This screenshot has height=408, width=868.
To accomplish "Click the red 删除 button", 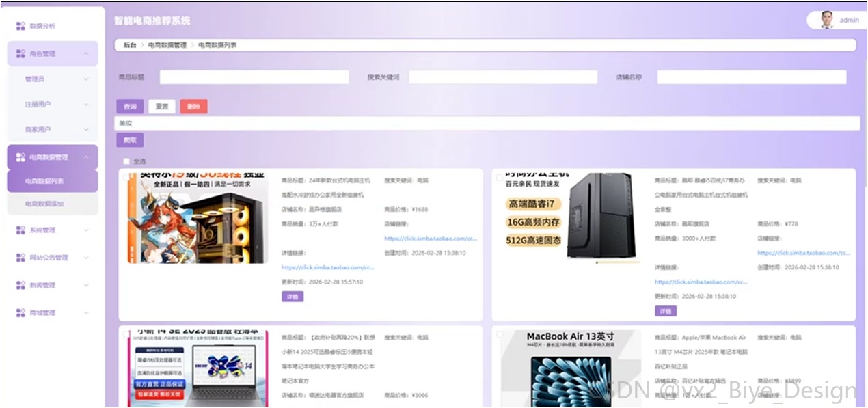I will coord(193,107).
